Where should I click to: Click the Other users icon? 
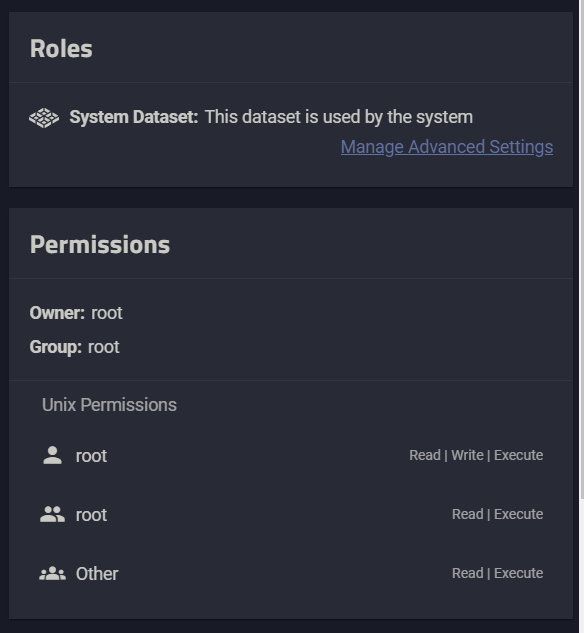(x=52, y=573)
